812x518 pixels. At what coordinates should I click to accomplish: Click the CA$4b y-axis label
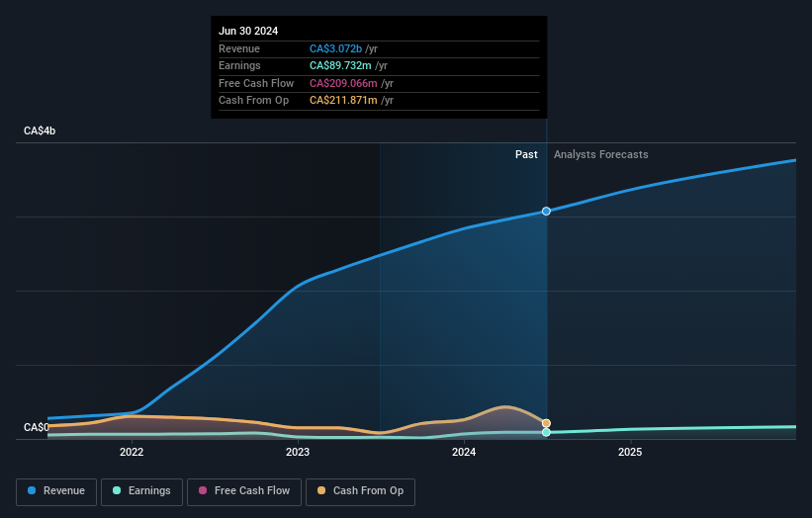40,130
